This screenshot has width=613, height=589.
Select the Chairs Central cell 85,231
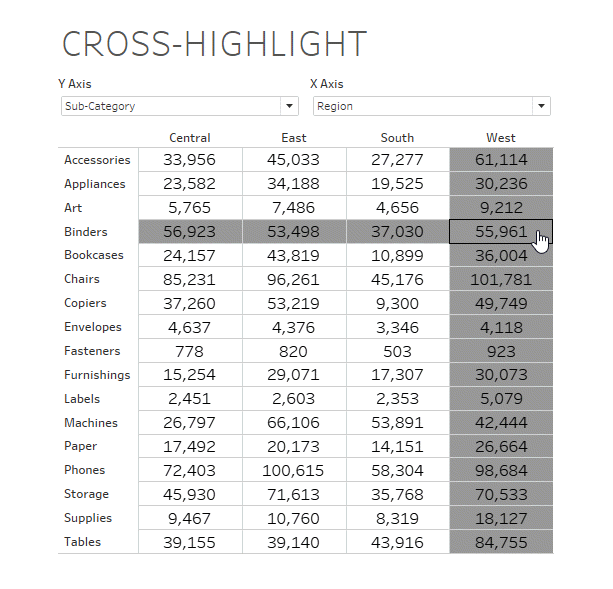[190, 280]
